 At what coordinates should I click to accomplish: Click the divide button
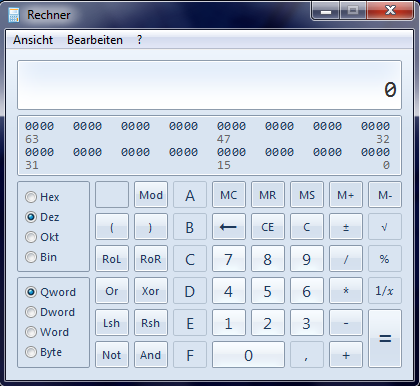[x=346, y=259]
